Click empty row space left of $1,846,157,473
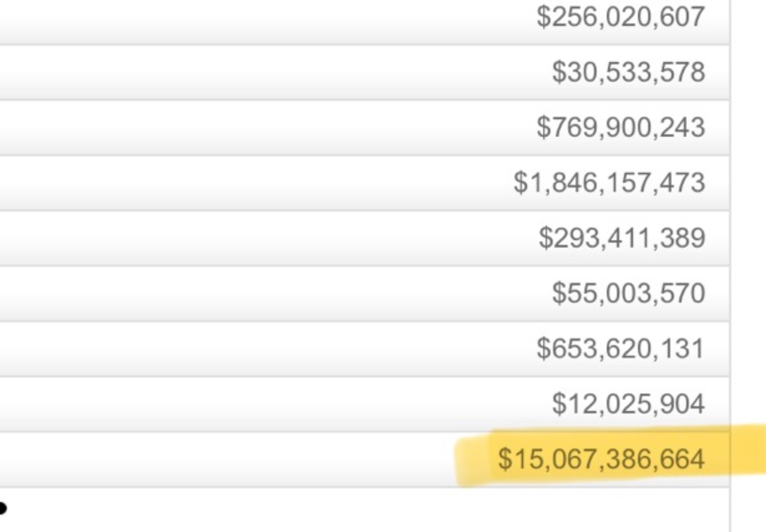The height and width of the screenshot is (532, 766). click(x=268, y=183)
